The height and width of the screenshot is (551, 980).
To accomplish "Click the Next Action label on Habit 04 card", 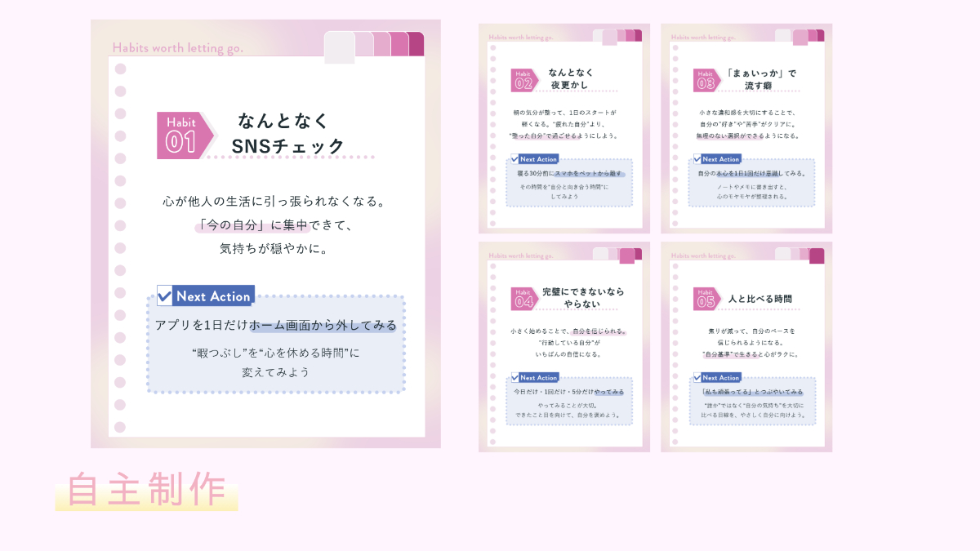I will pyautogui.click(x=539, y=378).
